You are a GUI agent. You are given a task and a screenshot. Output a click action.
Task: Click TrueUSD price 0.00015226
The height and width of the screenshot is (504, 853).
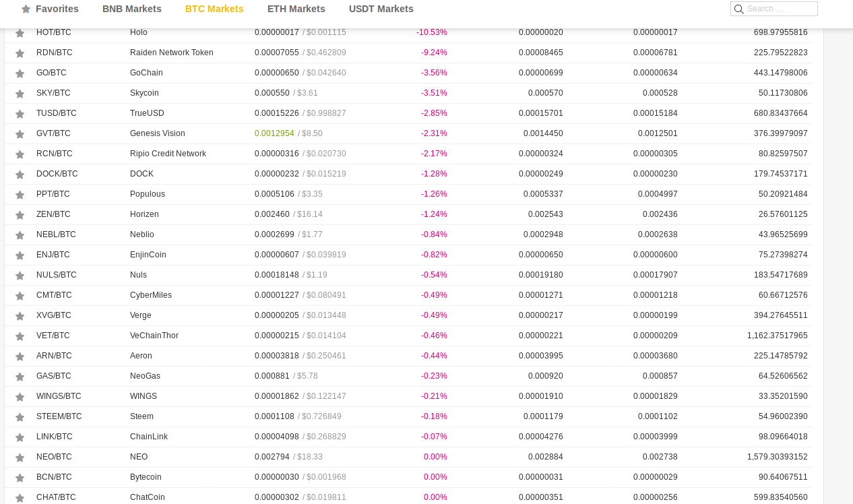click(277, 113)
